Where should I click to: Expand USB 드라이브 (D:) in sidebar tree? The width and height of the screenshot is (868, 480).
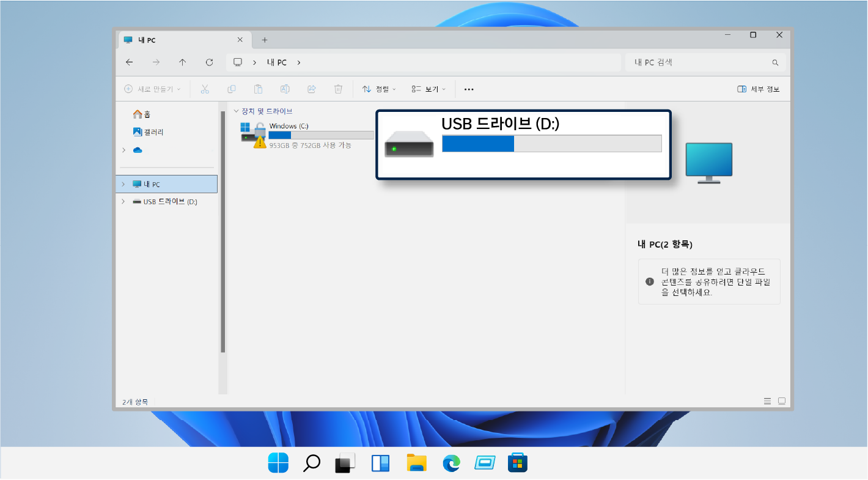click(x=123, y=202)
